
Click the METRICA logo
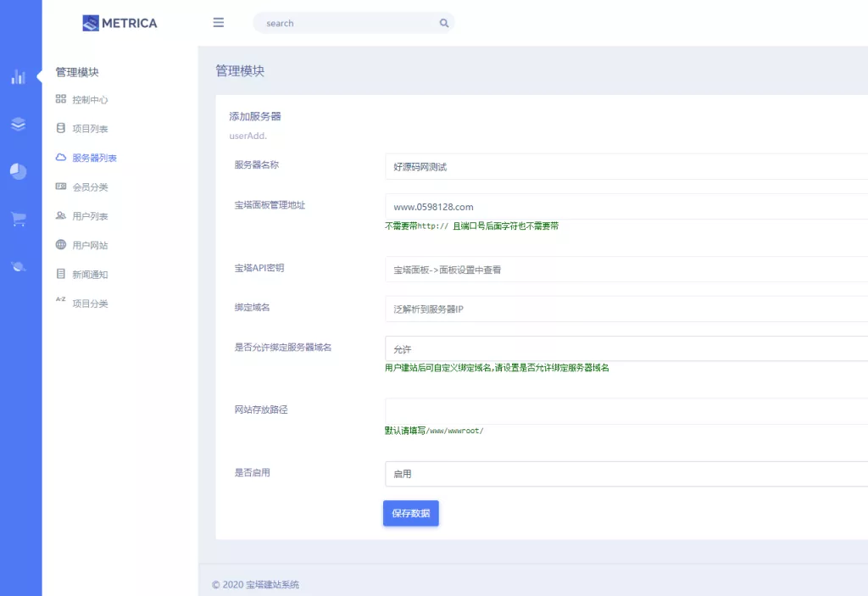pyautogui.click(x=120, y=23)
